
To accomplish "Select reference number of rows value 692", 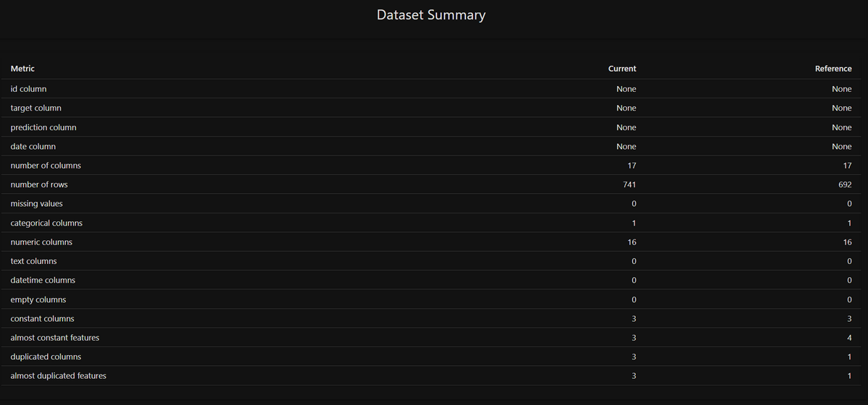I will pos(845,184).
